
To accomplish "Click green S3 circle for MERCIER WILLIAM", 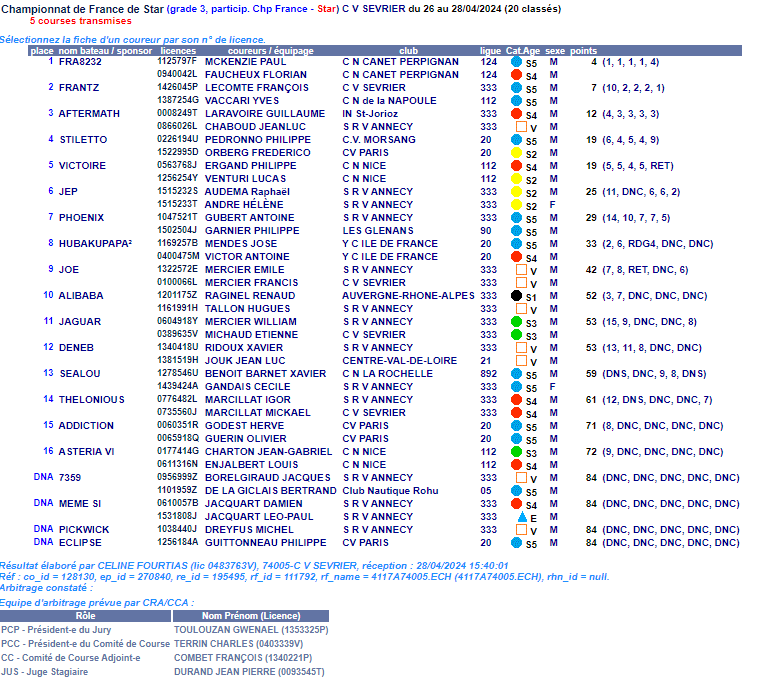I will coord(516,322).
